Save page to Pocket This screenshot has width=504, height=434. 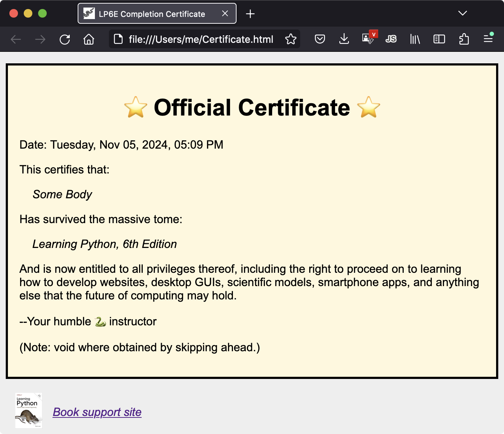pyautogui.click(x=320, y=39)
